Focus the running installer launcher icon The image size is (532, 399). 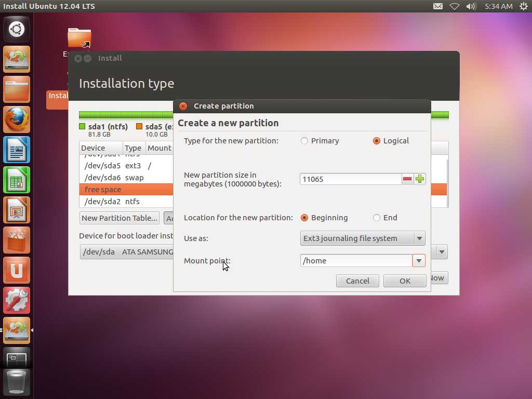[x=16, y=331]
